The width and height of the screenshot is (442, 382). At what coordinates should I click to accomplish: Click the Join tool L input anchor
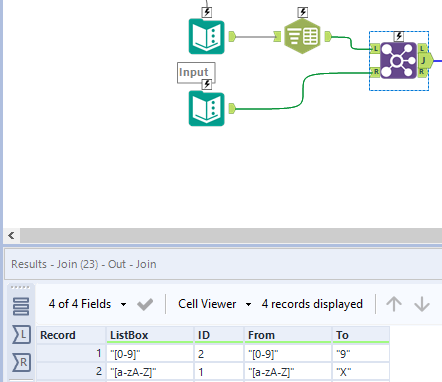click(x=375, y=49)
